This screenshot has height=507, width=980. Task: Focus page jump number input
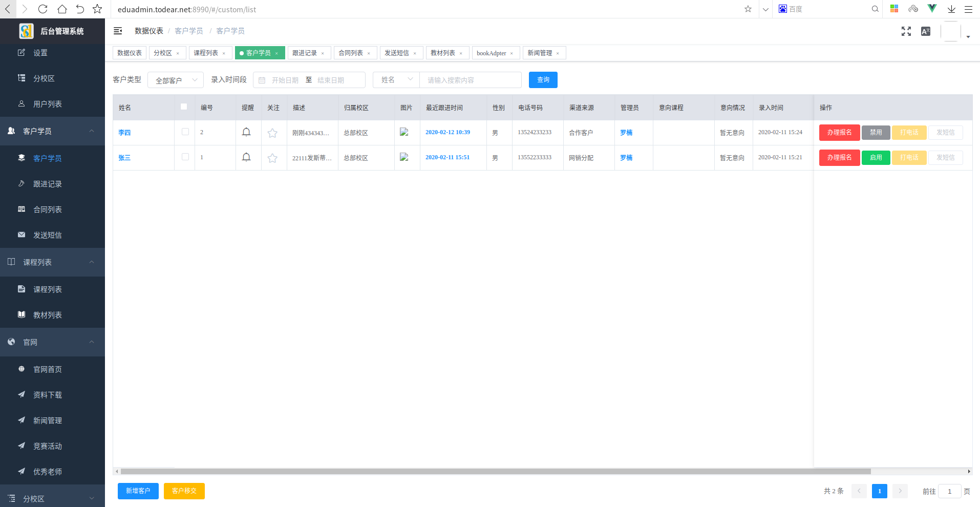click(949, 491)
